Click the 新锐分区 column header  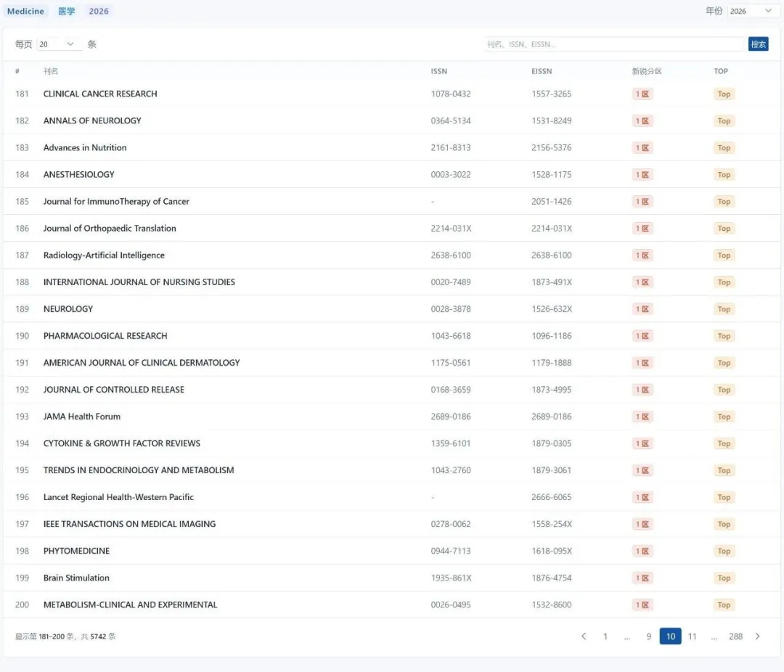coord(647,71)
